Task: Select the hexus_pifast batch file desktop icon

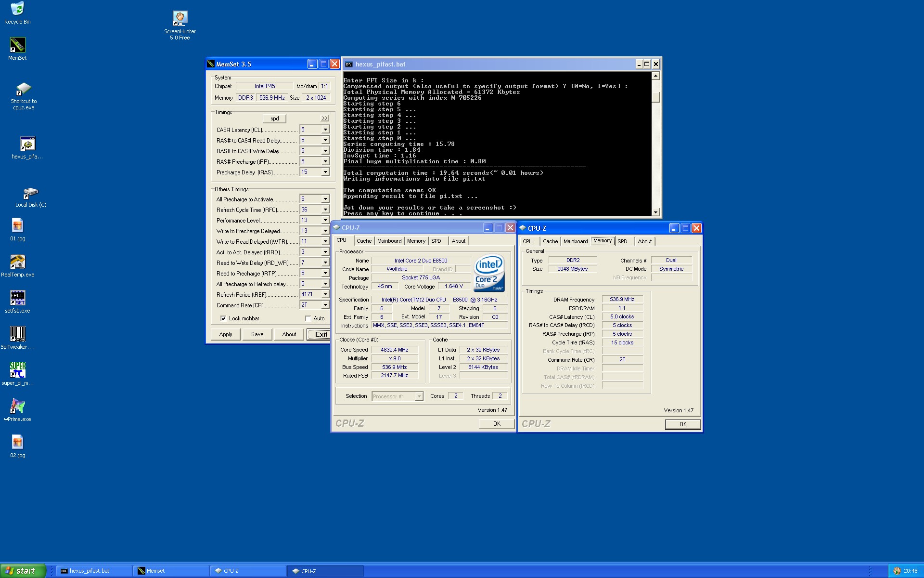Action: 27,148
